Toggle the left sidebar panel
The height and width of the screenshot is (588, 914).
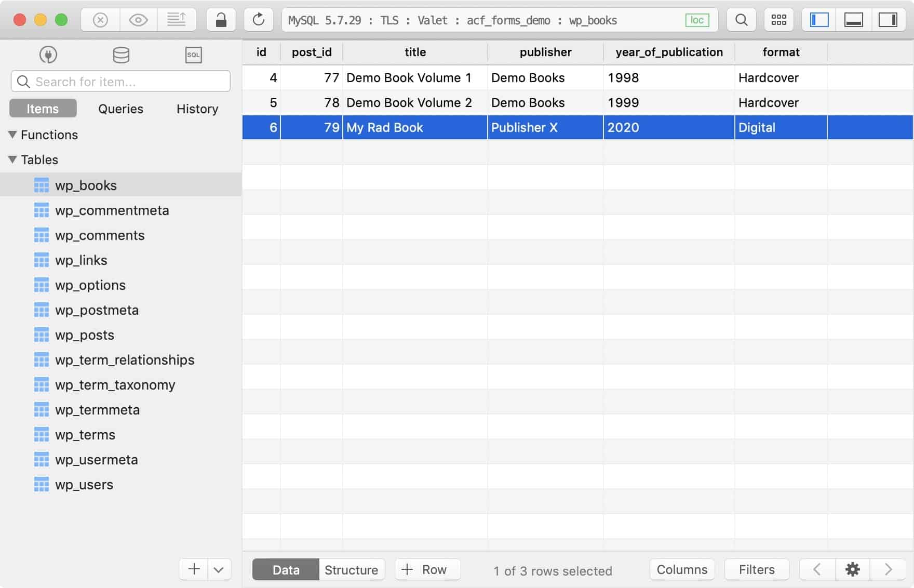(x=819, y=20)
